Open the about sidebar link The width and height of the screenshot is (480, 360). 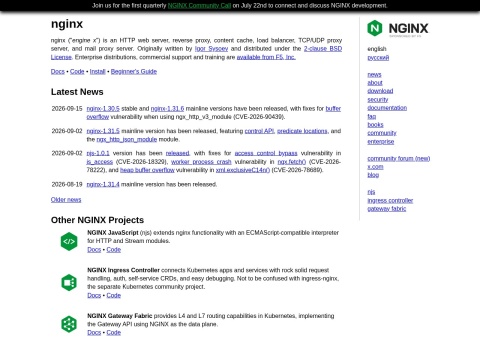point(375,83)
